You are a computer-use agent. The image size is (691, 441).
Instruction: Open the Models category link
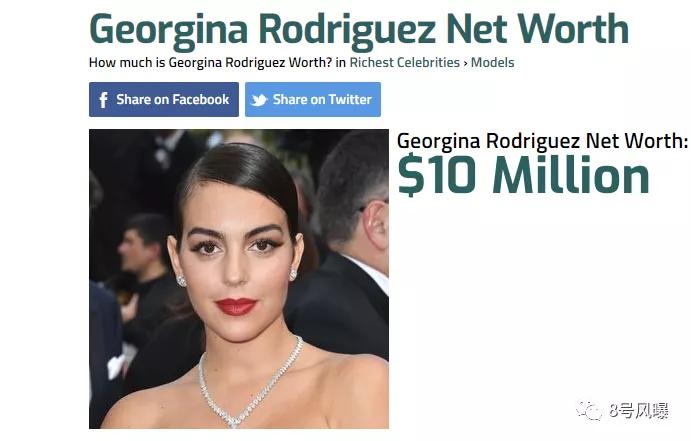(x=492, y=63)
